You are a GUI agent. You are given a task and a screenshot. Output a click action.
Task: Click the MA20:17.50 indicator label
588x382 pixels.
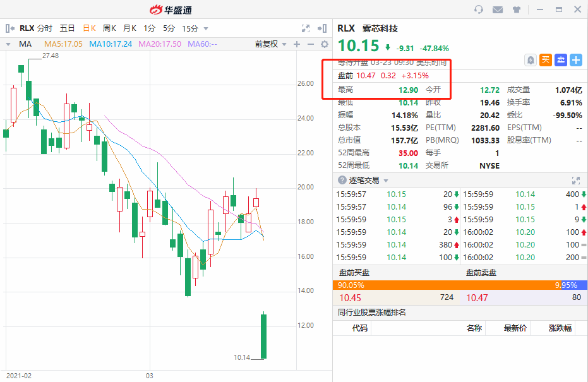pyautogui.click(x=160, y=44)
